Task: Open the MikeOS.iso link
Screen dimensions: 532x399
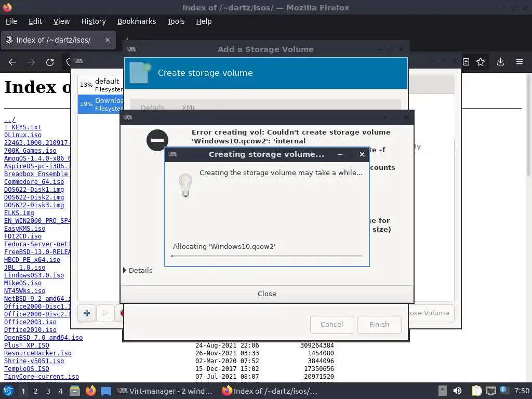Action: [x=23, y=283]
